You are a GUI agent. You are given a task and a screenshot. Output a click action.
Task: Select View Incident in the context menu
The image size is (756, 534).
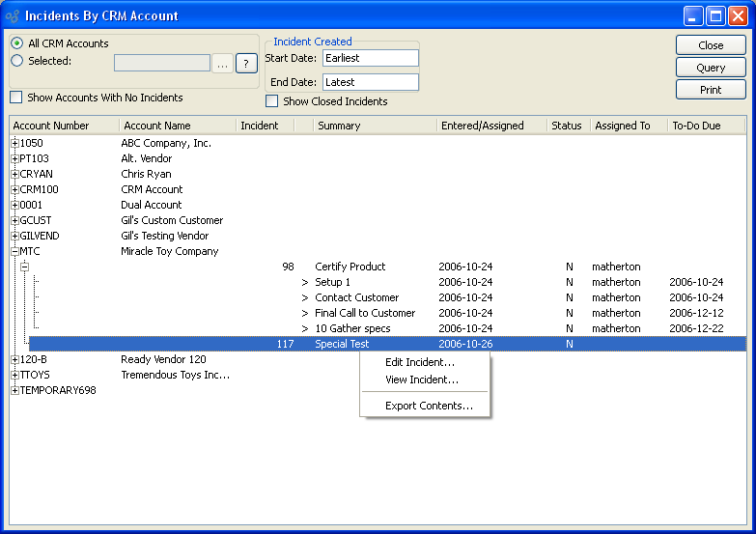421,379
